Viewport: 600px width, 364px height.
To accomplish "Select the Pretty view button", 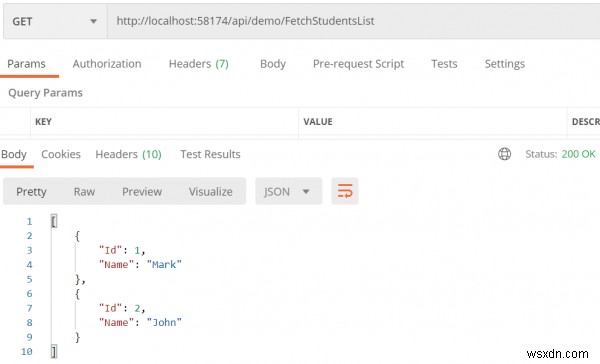I will pos(31,191).
